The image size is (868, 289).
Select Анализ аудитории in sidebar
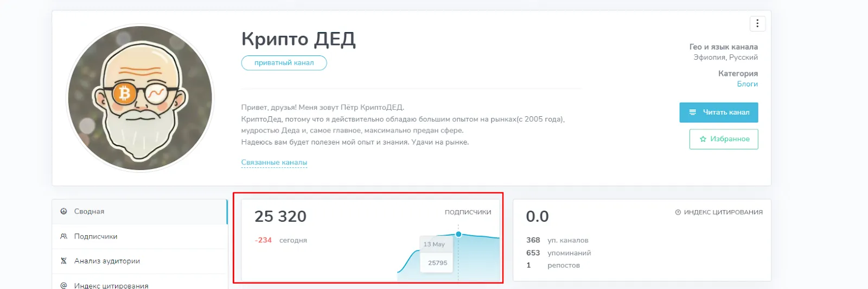[140, 261]
